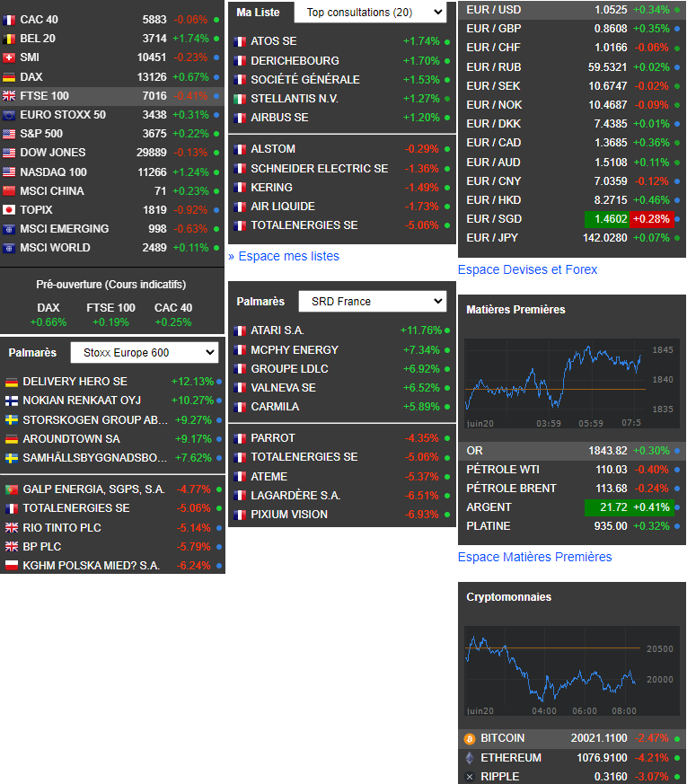The height and width of the screenshot is (784, 687).
Task: Click the German flag beside DAX index
Action: pos(9,77)
